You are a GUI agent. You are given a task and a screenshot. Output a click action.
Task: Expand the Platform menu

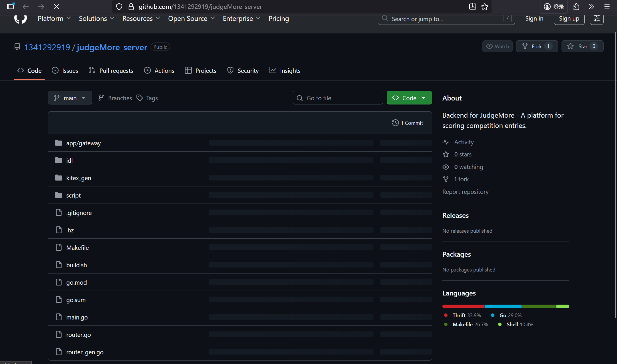(54, 19)
